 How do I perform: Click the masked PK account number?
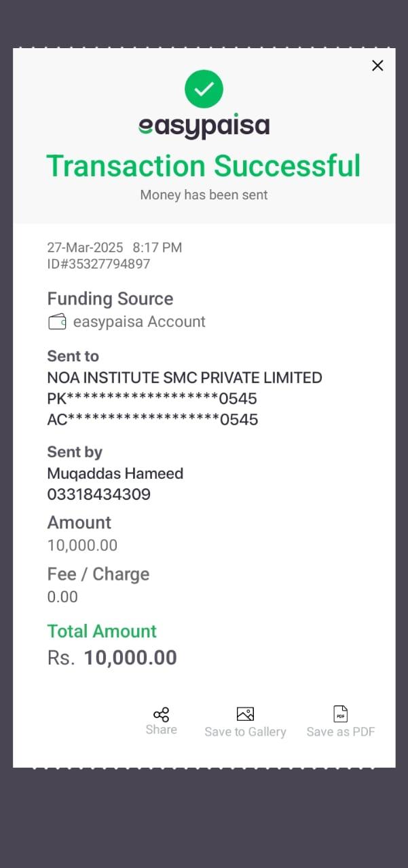[152, 399]
